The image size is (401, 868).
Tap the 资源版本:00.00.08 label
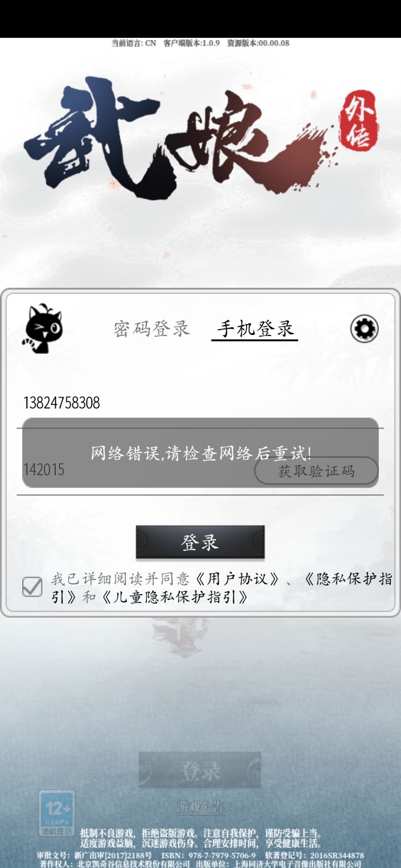[258, 43]
